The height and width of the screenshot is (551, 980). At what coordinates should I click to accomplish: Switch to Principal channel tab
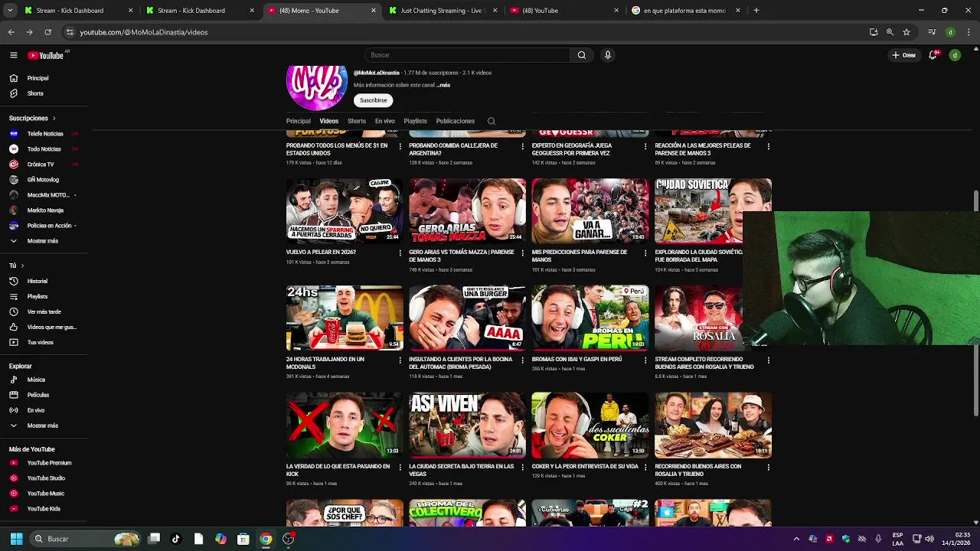299,121
